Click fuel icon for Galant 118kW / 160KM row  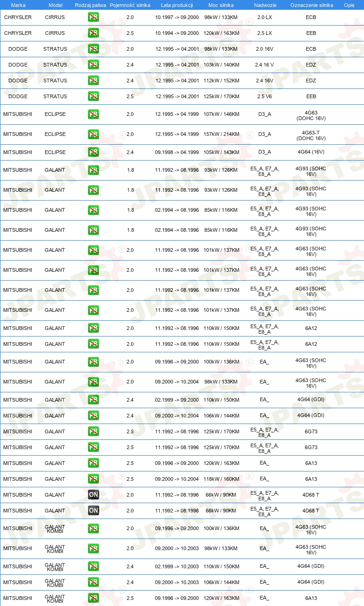point(93,479)
